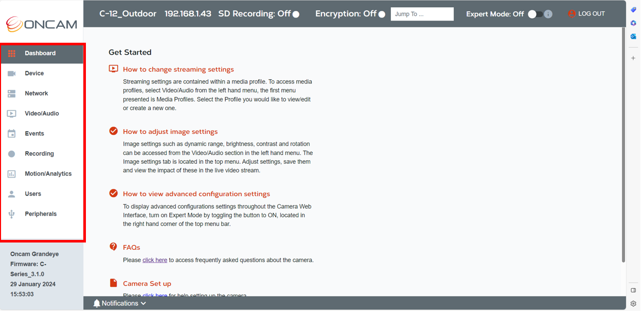Follow the FAQs 'click here' link
This screenshot has width=644, height=312.
click(x=155, y=260)
